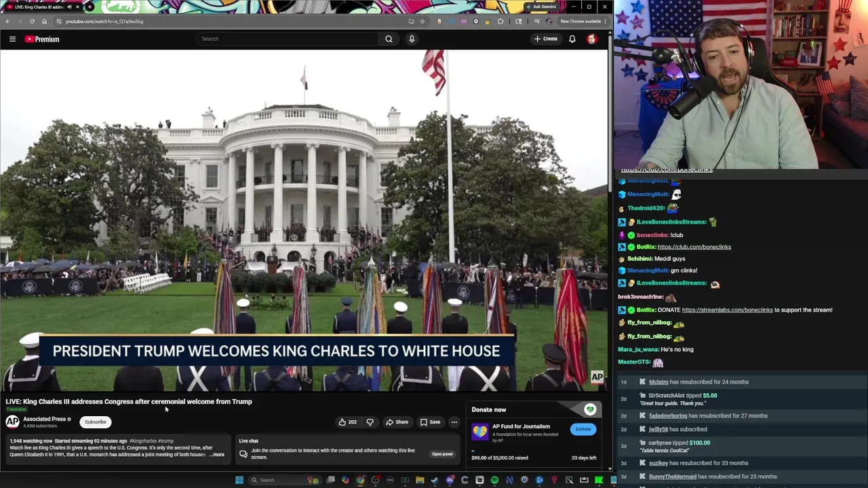Viewport: 868px width, 488px height.
Task: Open the streamlabs.com/boneclinks donate link
Action: coord(727,310)
